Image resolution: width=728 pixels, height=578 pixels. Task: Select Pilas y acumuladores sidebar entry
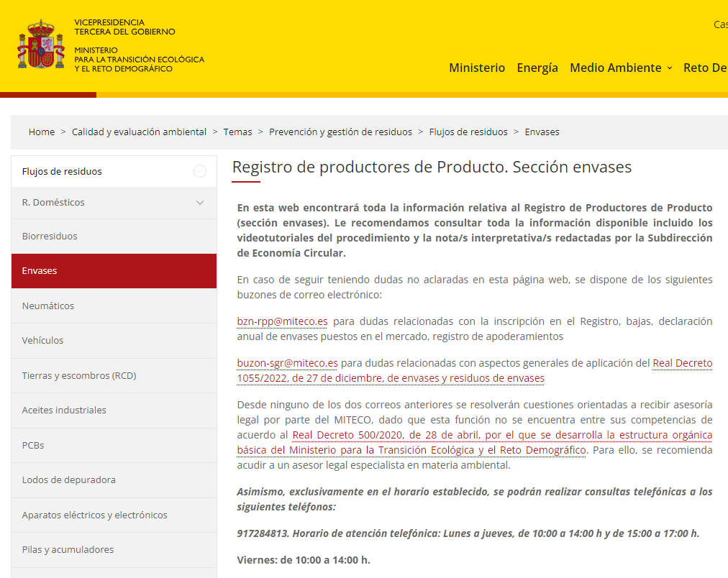tap(114, 550)
